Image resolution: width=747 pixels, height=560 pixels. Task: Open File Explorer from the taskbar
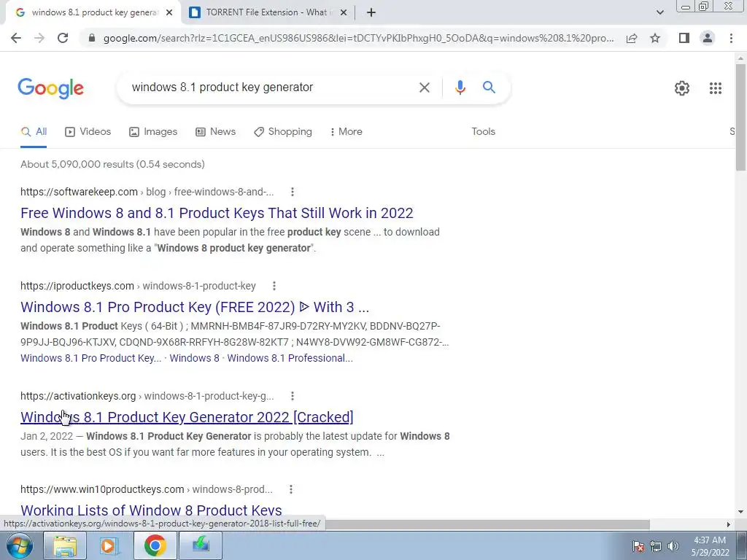(65, 545)
